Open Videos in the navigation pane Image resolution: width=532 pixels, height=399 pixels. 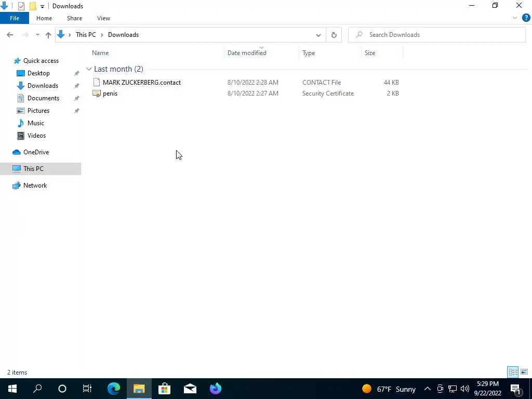pyautogui.click(x=36, y=136)
